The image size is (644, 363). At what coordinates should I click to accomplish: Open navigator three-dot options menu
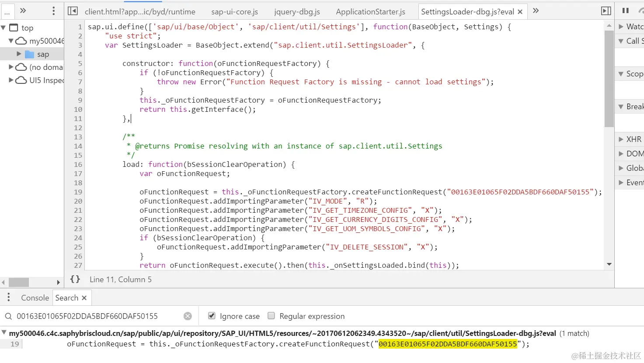coord(54,11)
